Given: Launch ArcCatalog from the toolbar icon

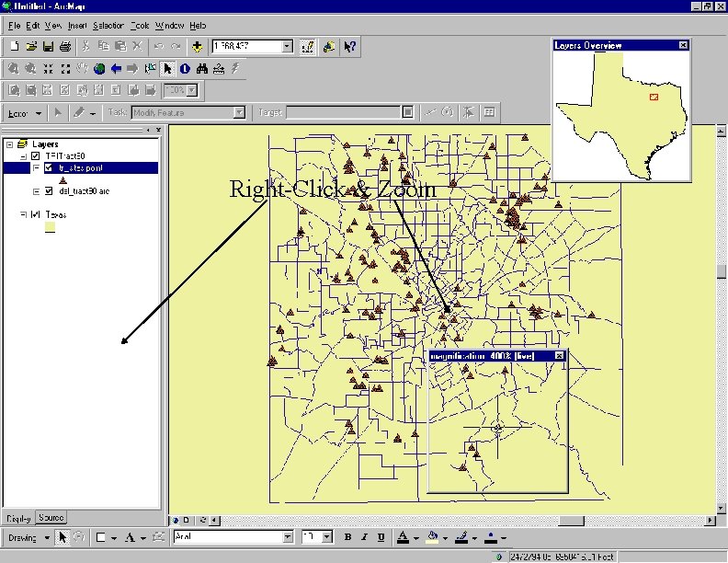Looking at the screenshot, I should click(x=329, y=46).
